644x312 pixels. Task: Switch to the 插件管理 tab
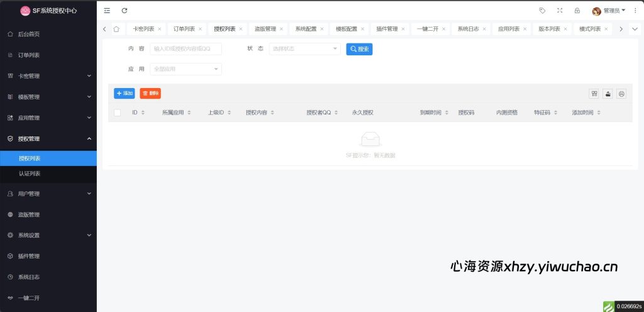387,29
